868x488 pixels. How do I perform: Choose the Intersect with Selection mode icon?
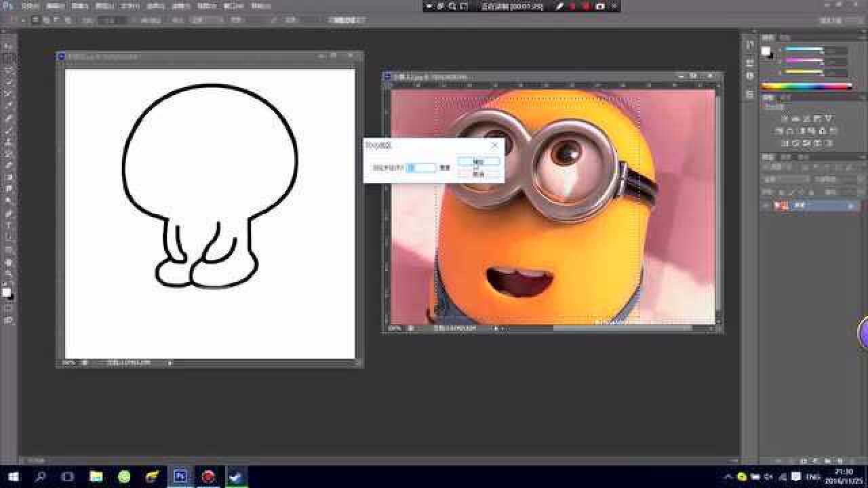[68, 20]
